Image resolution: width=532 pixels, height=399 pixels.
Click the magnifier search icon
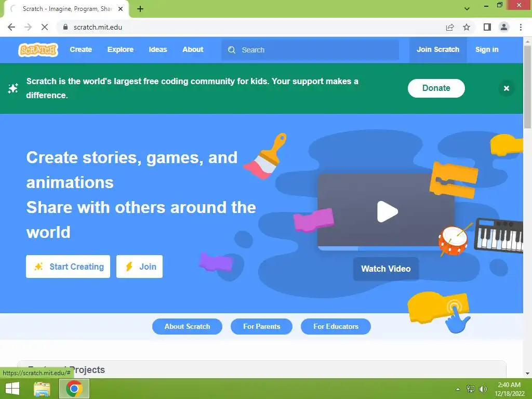click(232, 50)
